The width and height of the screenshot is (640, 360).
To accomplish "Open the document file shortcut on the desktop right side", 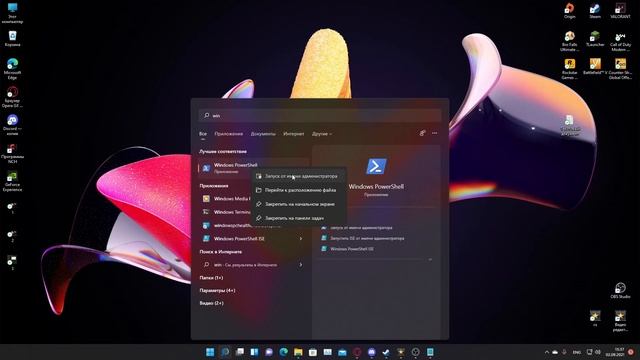I will tap(569, 125).
